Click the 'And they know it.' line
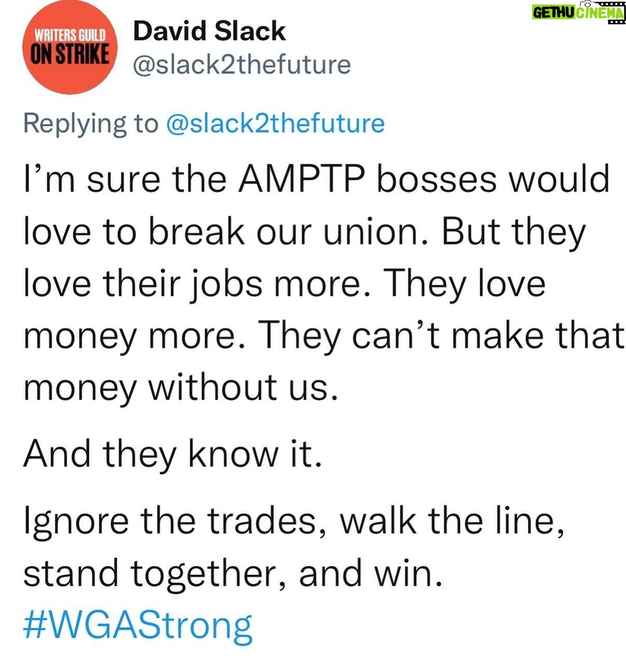Image resolution: width=626 pixels, height=672 pixels. click(172, 455)
